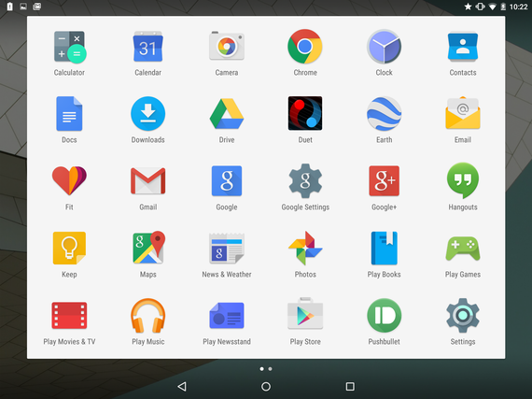Start the Duet game
The image size is (532, 399).
(305, 113)
